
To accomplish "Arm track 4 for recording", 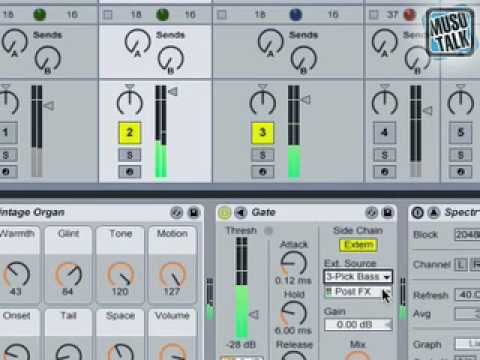I will [x=384, y=172].
